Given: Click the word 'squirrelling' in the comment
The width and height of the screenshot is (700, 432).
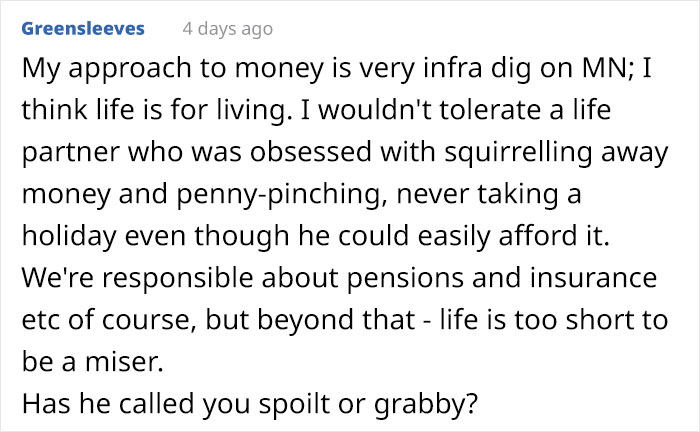Looking at the screenshot, I should click(518, 152).
